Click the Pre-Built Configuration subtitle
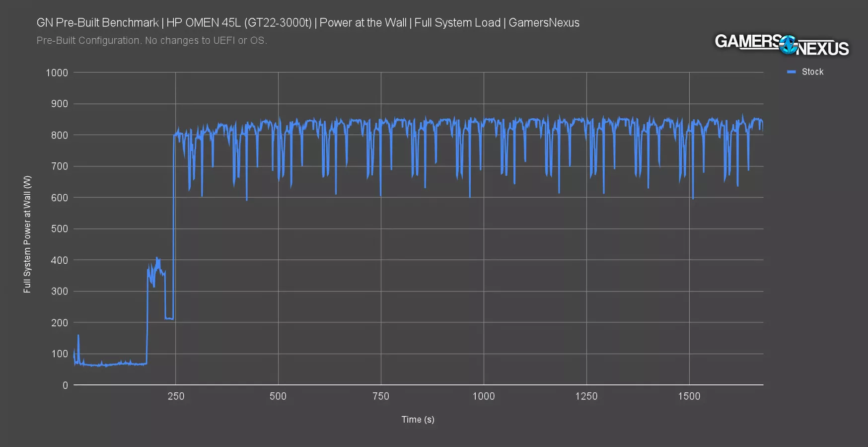 coord(151,41)
